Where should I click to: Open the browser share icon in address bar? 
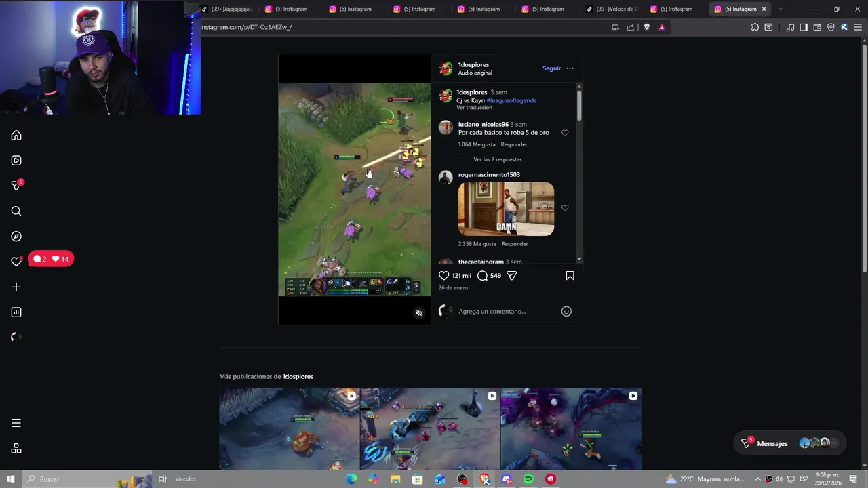631,27
